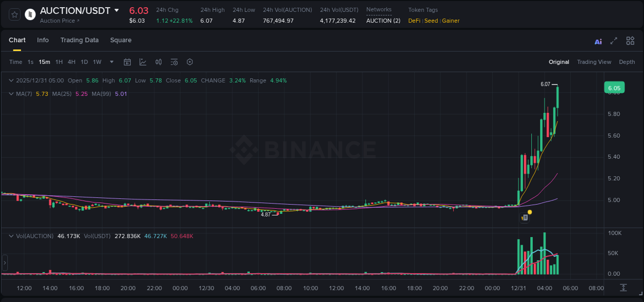Collapse the MA indicator legend row
Screen dimensions: 644x302
(x=11, y=93)
